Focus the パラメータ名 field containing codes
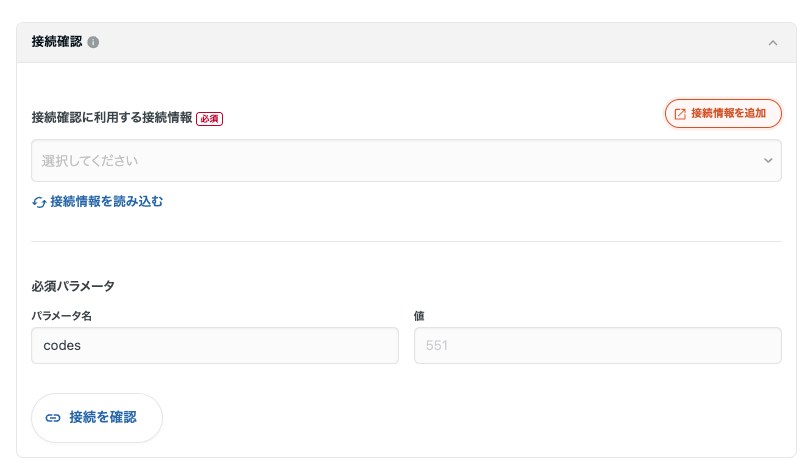 tap(215, 346)
